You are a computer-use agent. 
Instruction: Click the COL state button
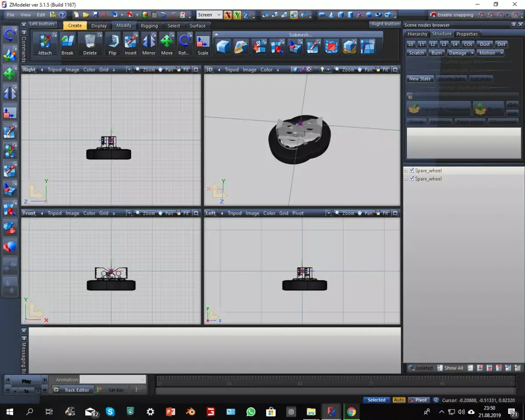pos(468,44)
